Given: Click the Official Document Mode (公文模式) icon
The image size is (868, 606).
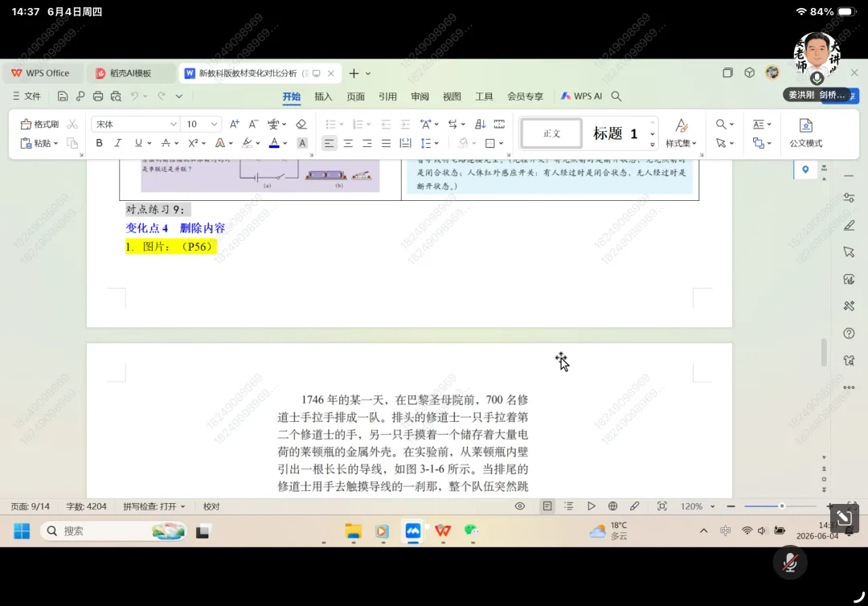Looking at the screenshot, I should [x=806, y=133].
